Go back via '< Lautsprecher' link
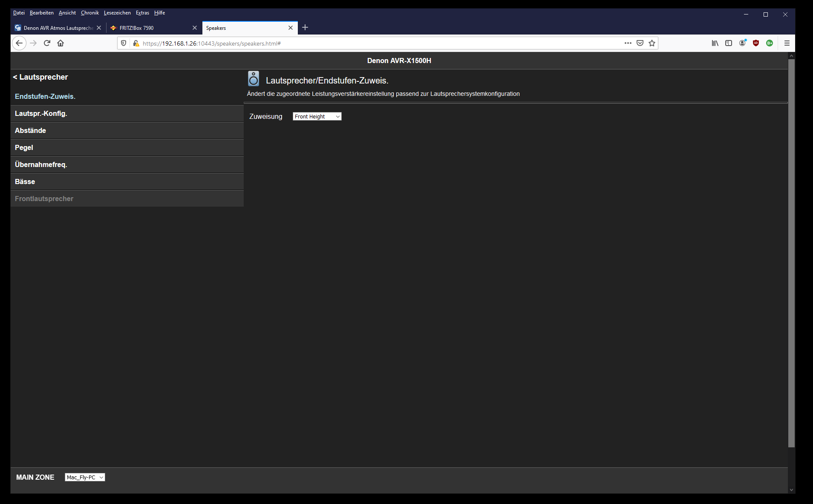Viewport: 813px width, 504px height. (x=40, y=77)
